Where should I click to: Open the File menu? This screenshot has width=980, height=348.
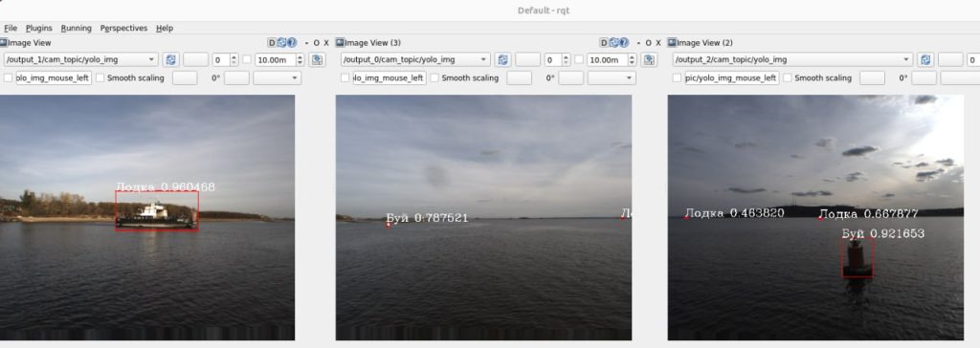pos(11,28)
